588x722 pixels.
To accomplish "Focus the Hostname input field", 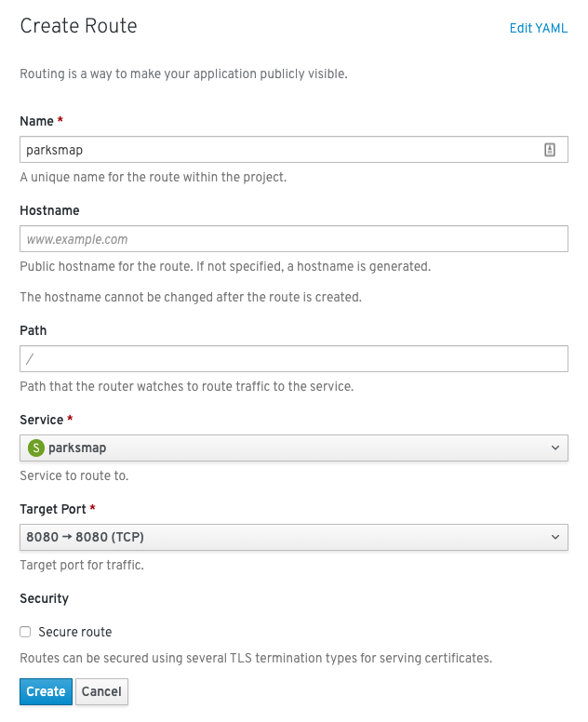I will coord(293,239).
